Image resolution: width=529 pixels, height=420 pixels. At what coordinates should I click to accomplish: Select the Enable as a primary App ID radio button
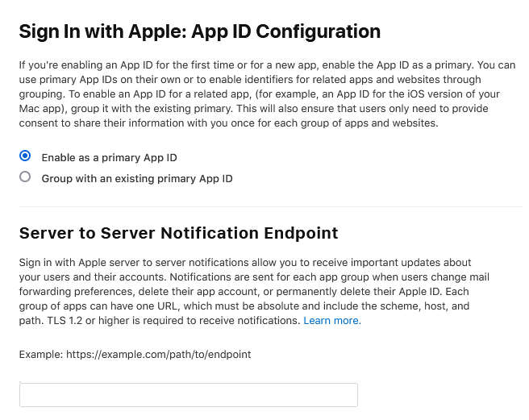click(26, 157)
